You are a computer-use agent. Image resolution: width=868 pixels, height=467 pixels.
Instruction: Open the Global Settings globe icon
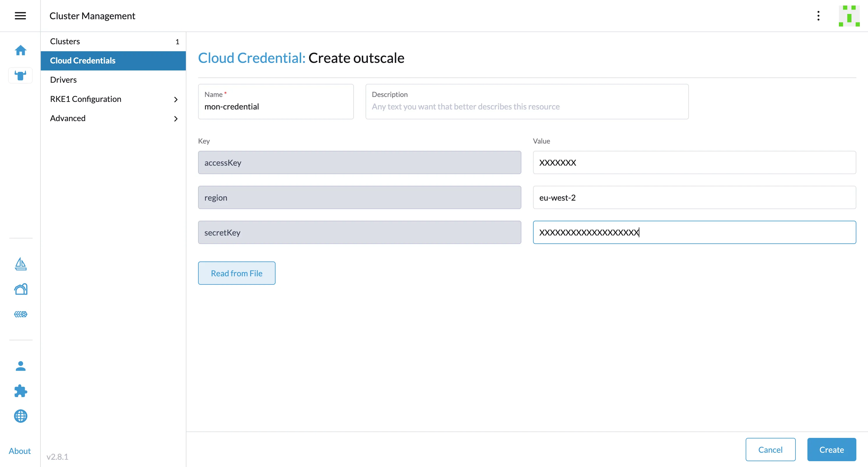click(x=21, y=416)
